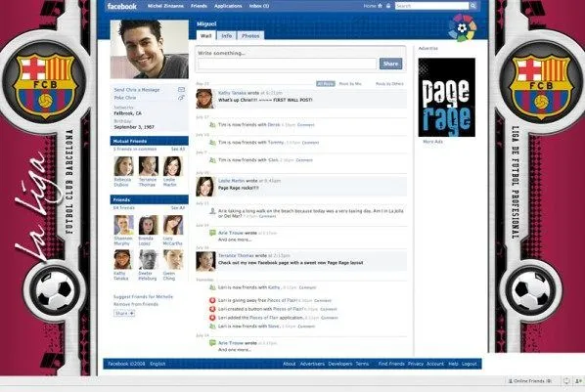Viewport: 585px width, 392px height.
Task: Click Help in the footer
Action: pyautogui.click(x=453, y=364)
